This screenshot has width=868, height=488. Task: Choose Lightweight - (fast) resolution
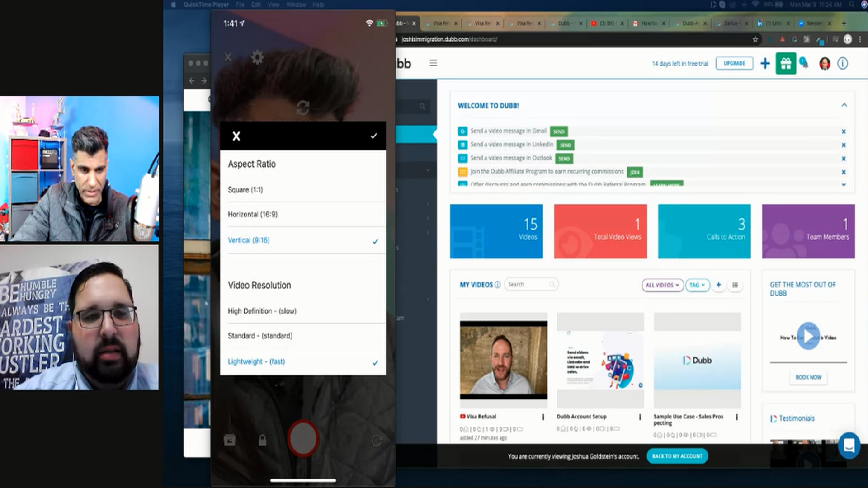[x=303, y=361]
